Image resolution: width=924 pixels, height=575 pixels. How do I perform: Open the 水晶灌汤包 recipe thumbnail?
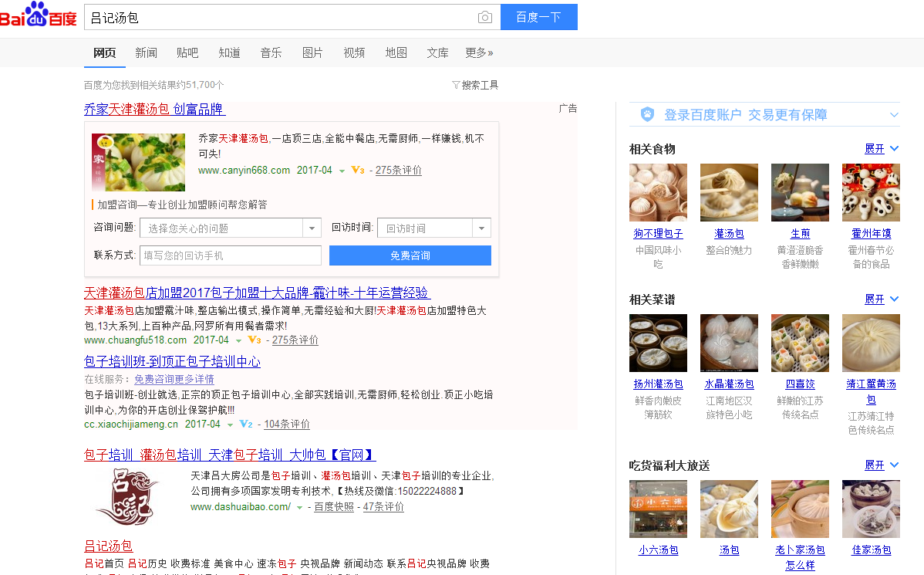[729, 343]
